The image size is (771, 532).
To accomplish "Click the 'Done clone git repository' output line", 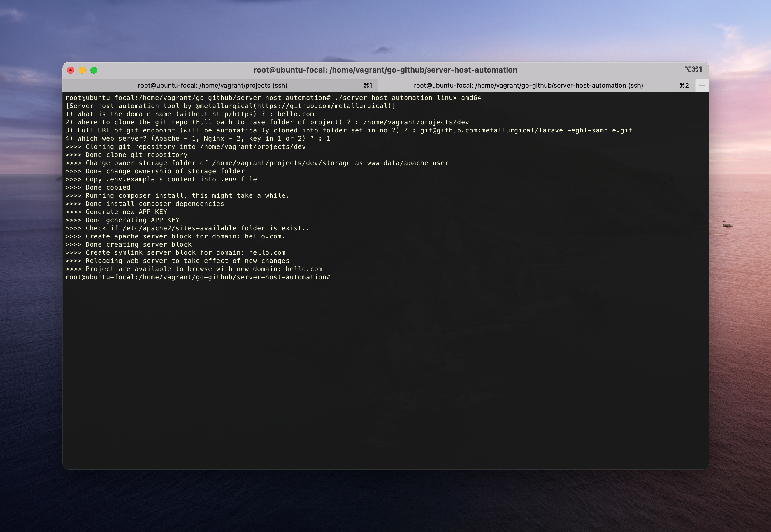I will (x=136, y=155).
